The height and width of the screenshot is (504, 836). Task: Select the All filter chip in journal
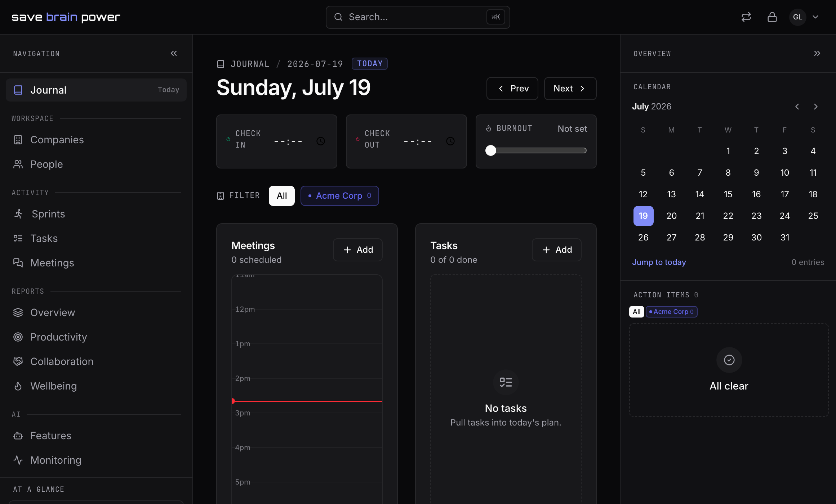[282, 196]
